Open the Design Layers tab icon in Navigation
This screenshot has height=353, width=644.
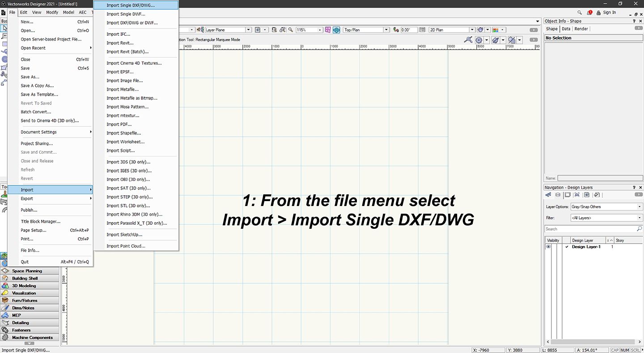point(558,195)
